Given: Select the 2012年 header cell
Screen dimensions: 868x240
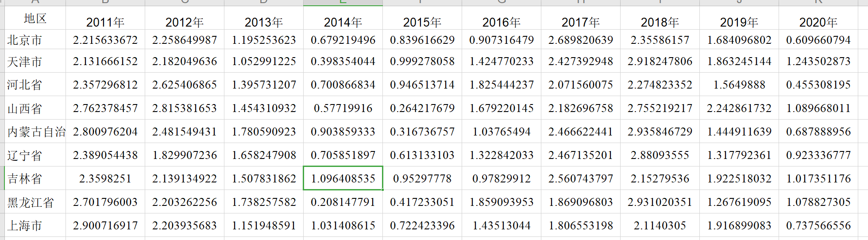Looking at the screenshot, I should (185, 18).
